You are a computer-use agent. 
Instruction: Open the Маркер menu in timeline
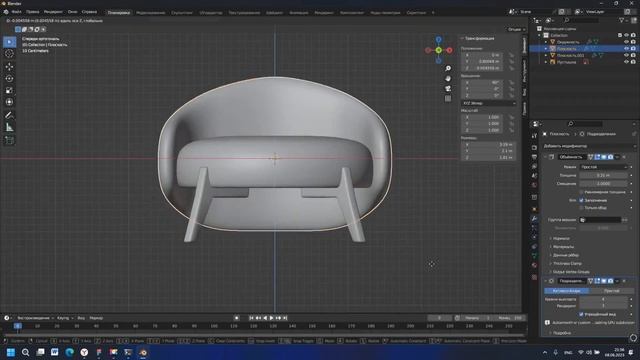point(96,318)
